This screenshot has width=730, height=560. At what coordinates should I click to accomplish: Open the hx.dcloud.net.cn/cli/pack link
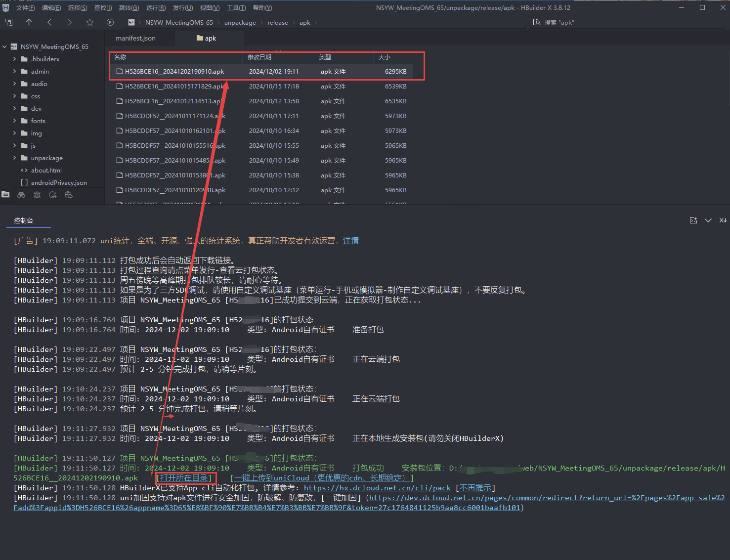click(377, 488)
